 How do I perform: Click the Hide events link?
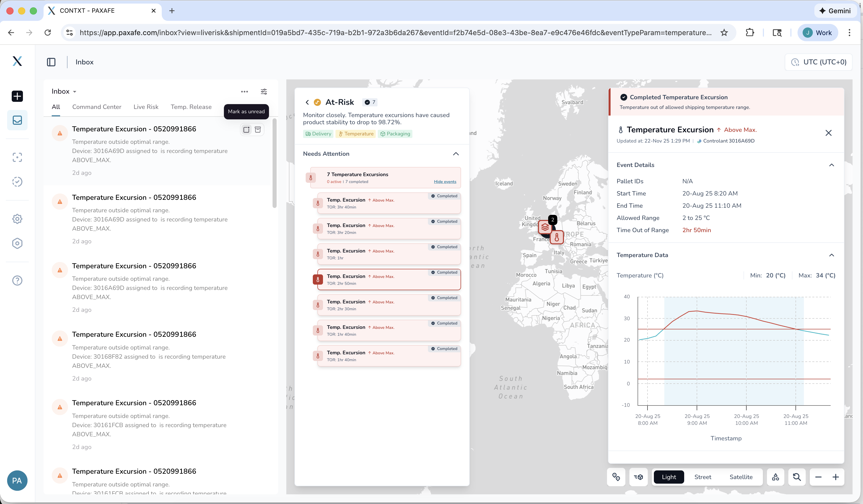[445, 182]
